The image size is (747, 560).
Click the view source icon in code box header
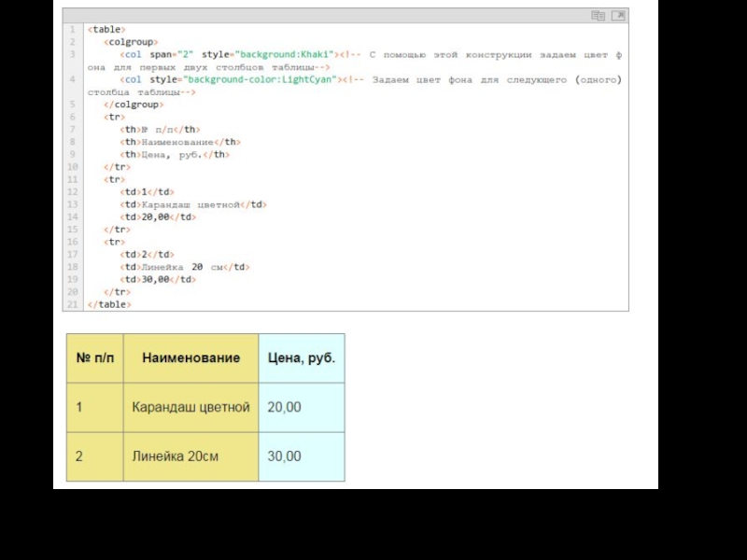[x=598, y=16]
